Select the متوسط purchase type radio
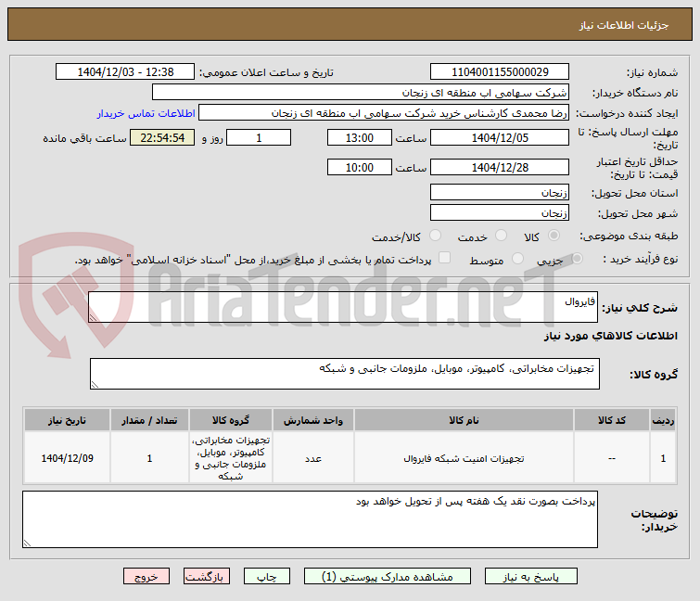 [x=517, y=259]
